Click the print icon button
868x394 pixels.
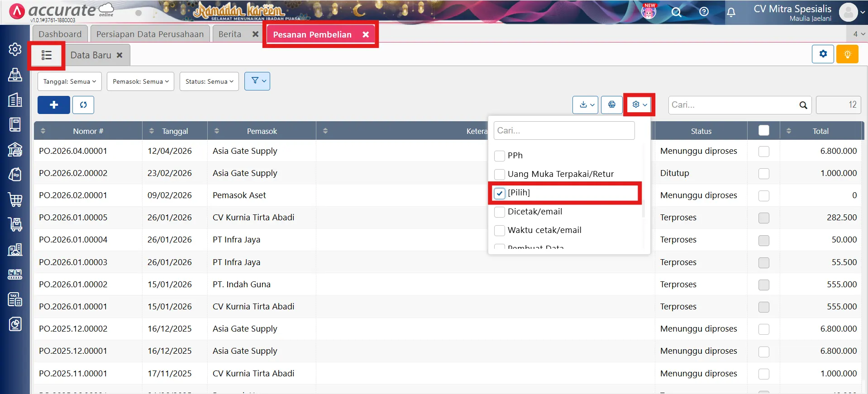(611, 105)
